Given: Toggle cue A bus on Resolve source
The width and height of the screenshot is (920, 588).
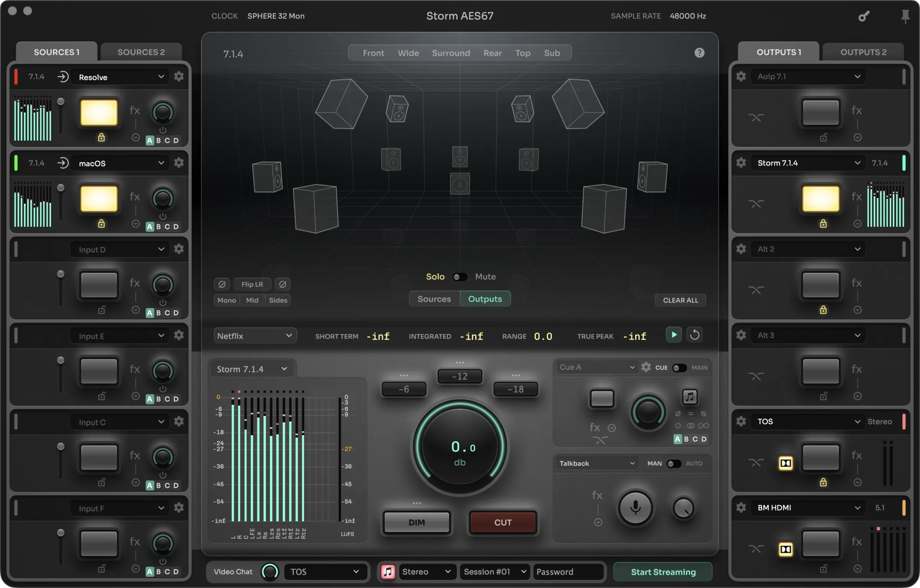Looking at the screenshot, I should click(149, 141).
